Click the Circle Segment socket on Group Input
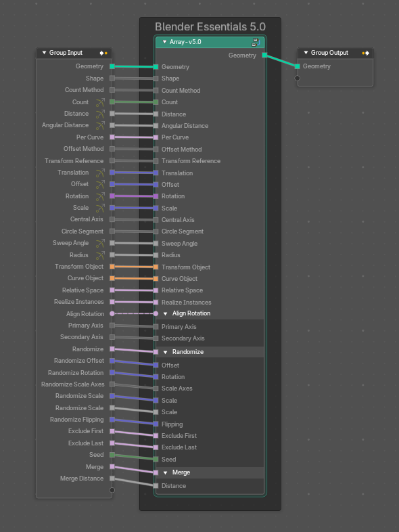The image size is (399, 532). pos(112,231)
